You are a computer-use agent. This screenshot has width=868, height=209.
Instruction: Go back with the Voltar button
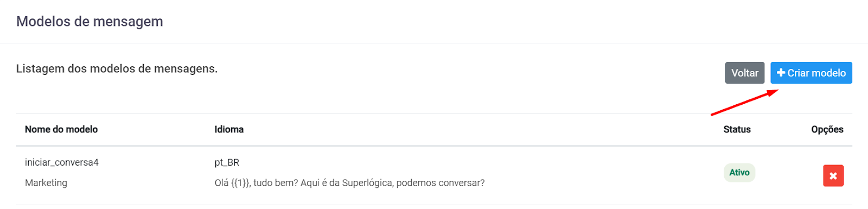click(745, 73)
